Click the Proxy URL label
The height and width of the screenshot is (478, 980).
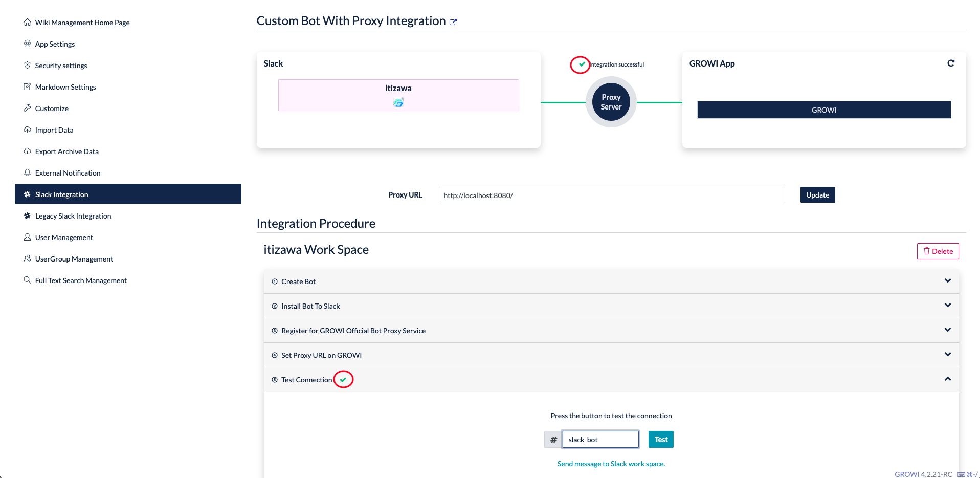coord(405,195)
